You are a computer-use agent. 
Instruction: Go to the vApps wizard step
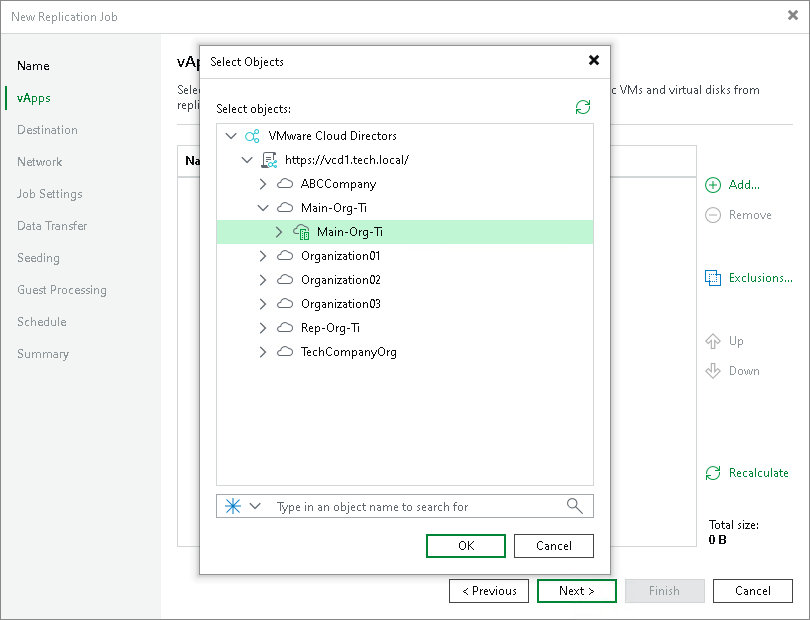click(x=34, y=98)
